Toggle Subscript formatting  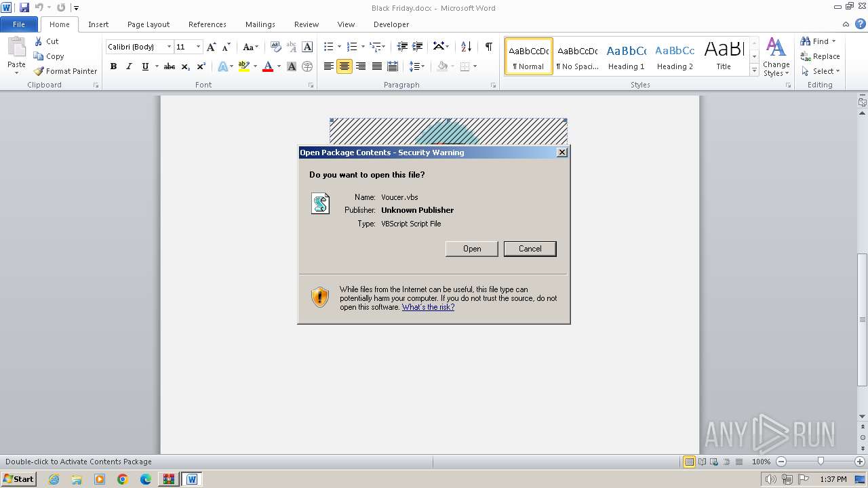tap(185, 66)
